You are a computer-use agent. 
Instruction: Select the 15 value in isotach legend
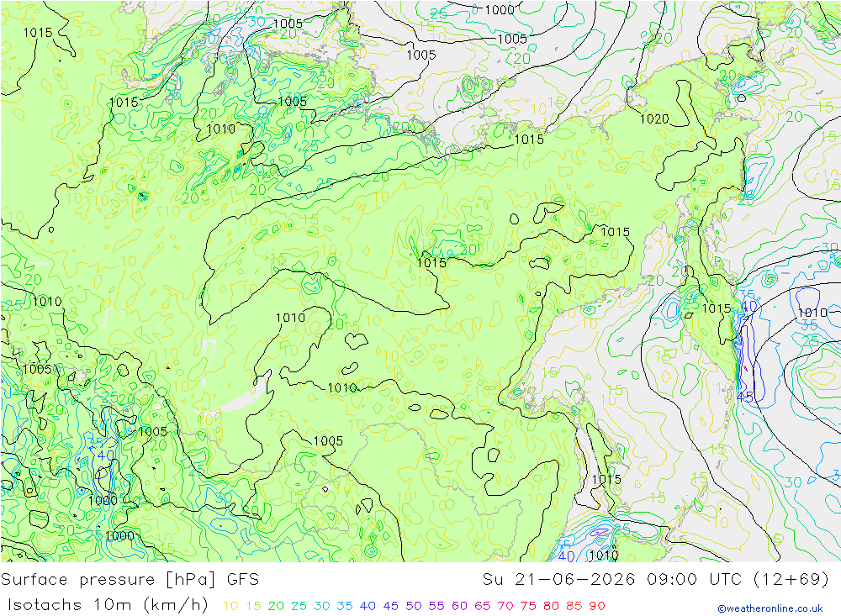[x=253, y=606]
